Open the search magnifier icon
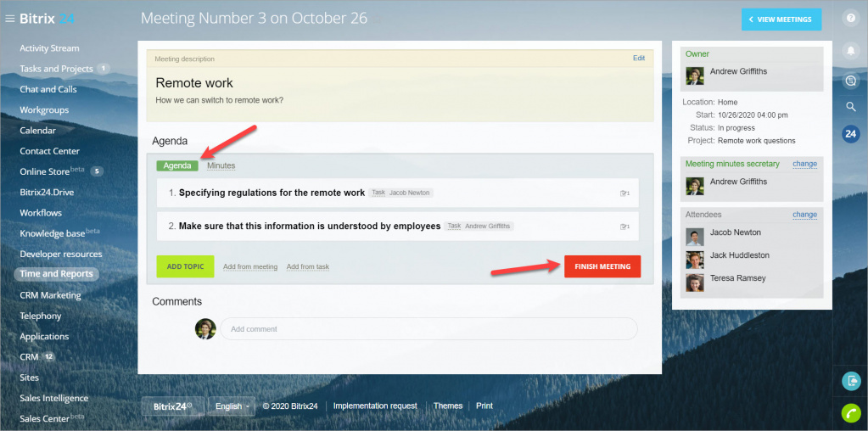The image size is (868, 431). click(x=851, y=107)
